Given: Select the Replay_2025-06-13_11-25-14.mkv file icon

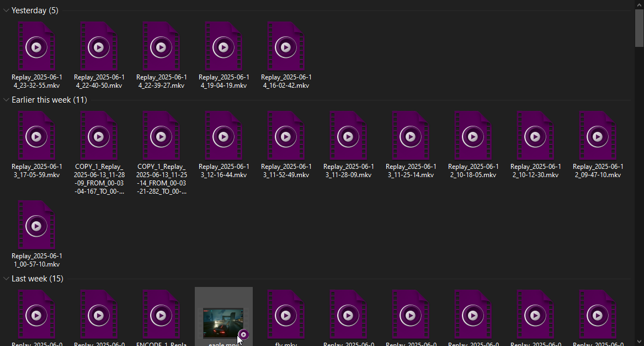Looking at the screenshot, I should 411,135.
